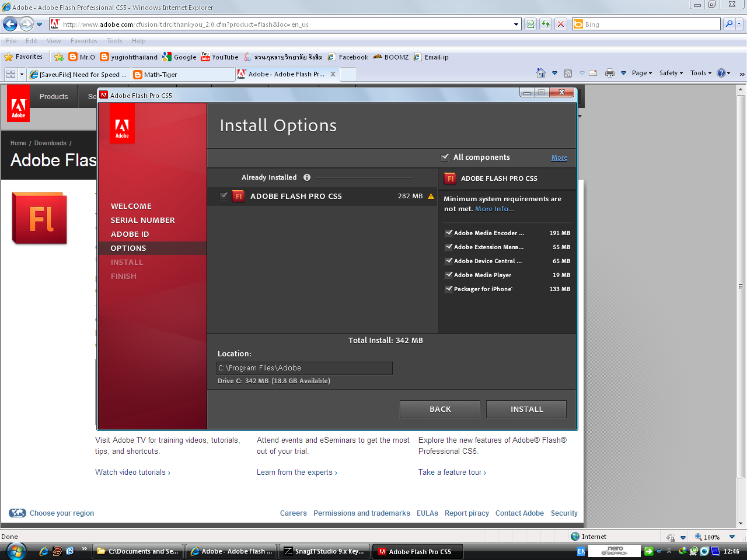Switch to the Math-Tiger tab
This screenshot has width=747, height=560.
coord(183,74)
